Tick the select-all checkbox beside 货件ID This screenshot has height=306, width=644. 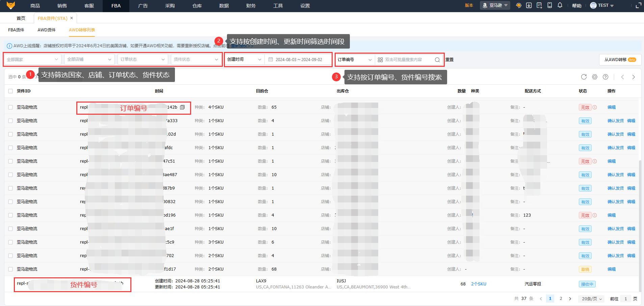click(10, 91)
